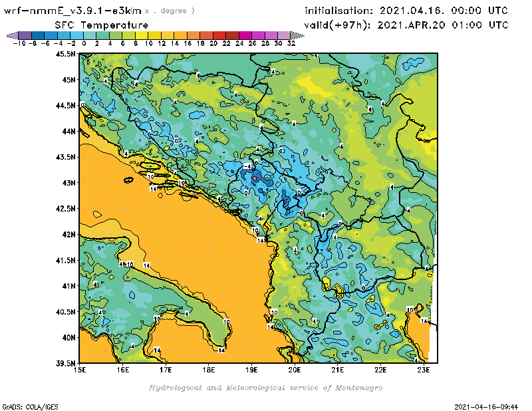
Task: Click the 40.5N latitude label
Action: [x=65, y=311]
